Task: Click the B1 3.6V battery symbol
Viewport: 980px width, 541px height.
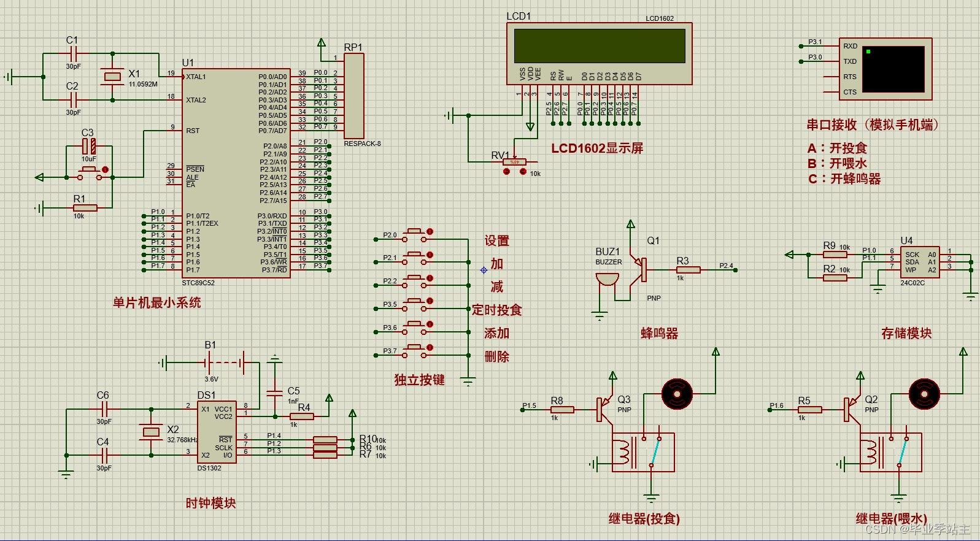Action: [224, 363]
